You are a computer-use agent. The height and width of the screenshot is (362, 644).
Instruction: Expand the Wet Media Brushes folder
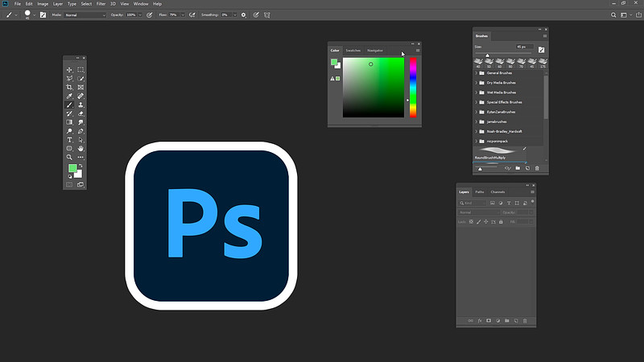[477, 93]
